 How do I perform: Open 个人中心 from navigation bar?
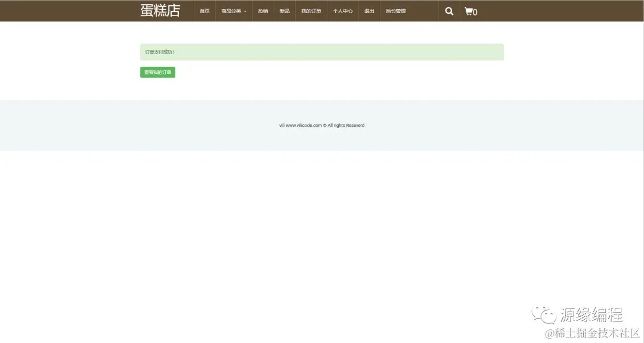342,11
